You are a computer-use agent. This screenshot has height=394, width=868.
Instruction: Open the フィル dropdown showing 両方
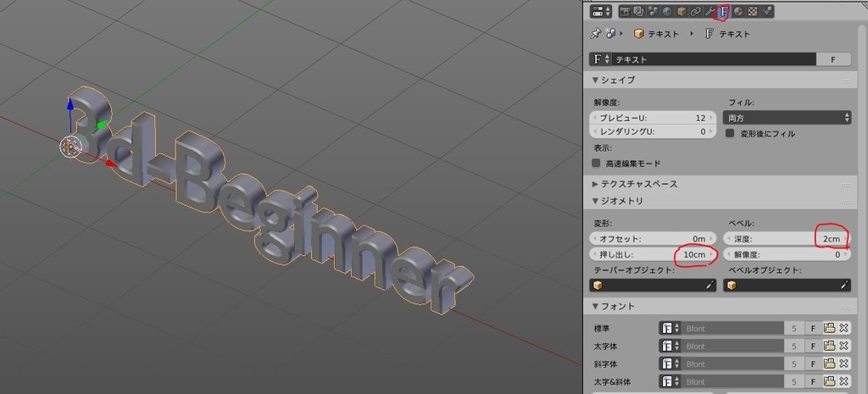(x=787, y=117)
